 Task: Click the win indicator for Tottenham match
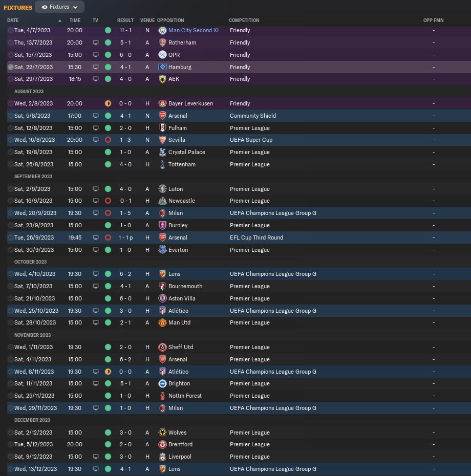(x=108, y=164)
